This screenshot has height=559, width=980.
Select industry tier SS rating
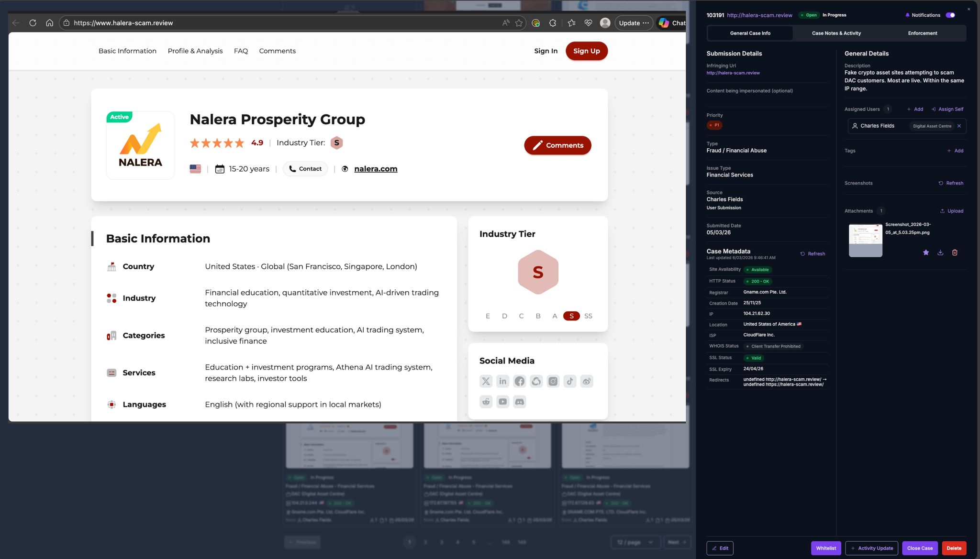(x=588, y=316)
